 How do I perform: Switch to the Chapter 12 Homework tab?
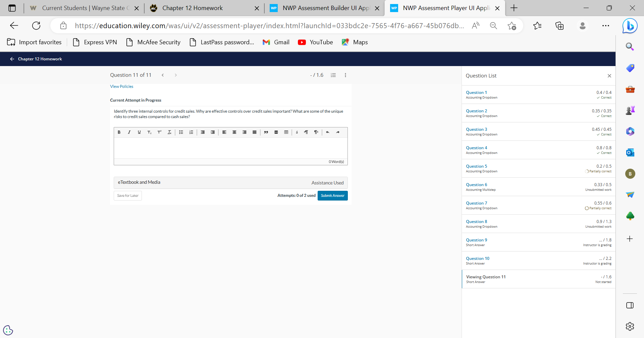[204, 8]
